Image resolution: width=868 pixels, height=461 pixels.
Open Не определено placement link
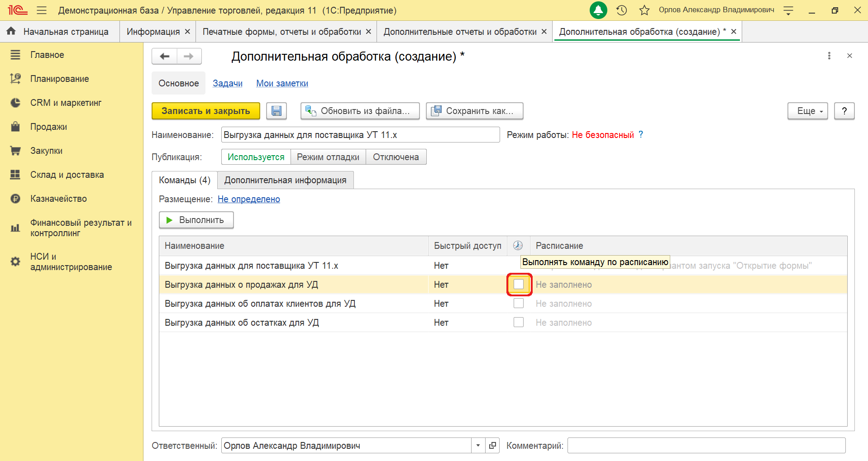point(249,199)
